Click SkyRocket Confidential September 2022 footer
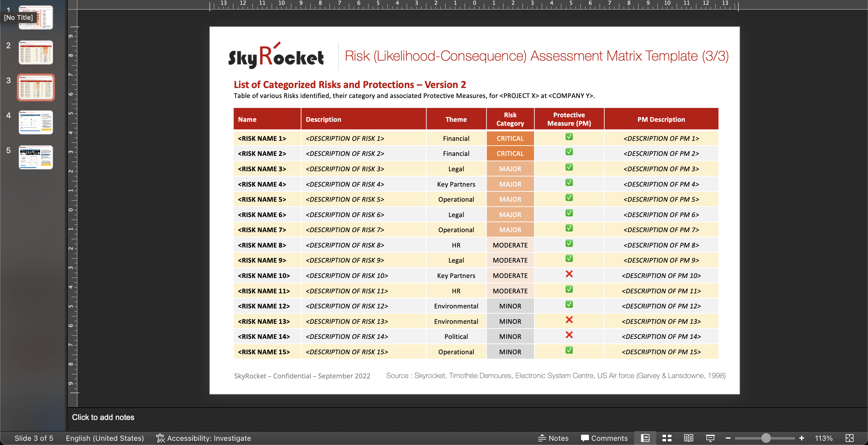 click(302, 376)
